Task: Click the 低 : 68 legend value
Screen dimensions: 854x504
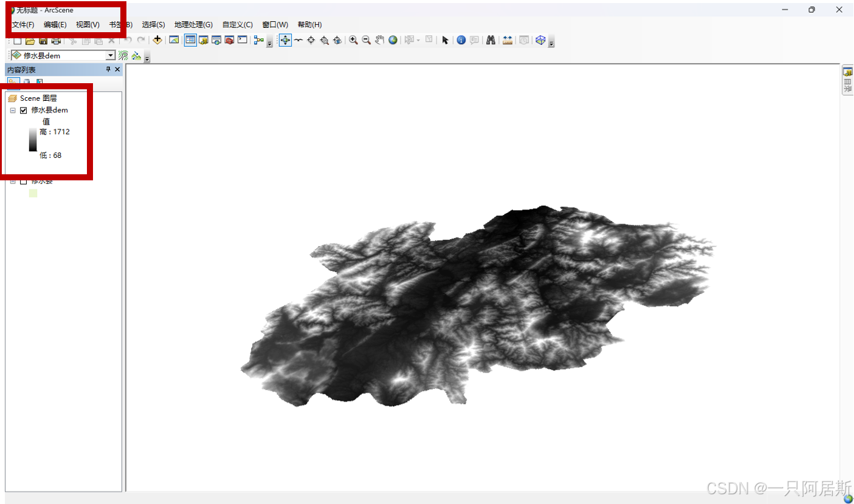Action: tap(50, 155)
